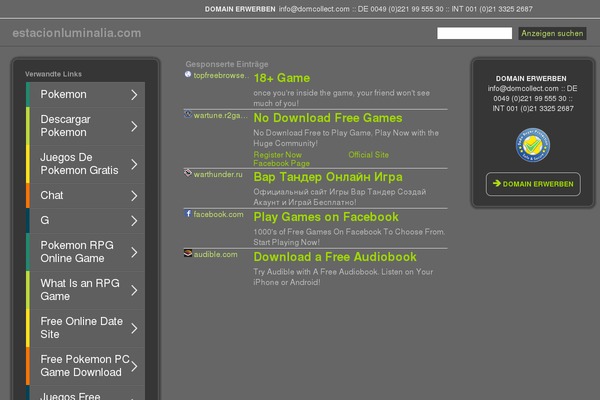Click the audible.com domain link
This screenshot has height=400, width=600.
point(215,254)
